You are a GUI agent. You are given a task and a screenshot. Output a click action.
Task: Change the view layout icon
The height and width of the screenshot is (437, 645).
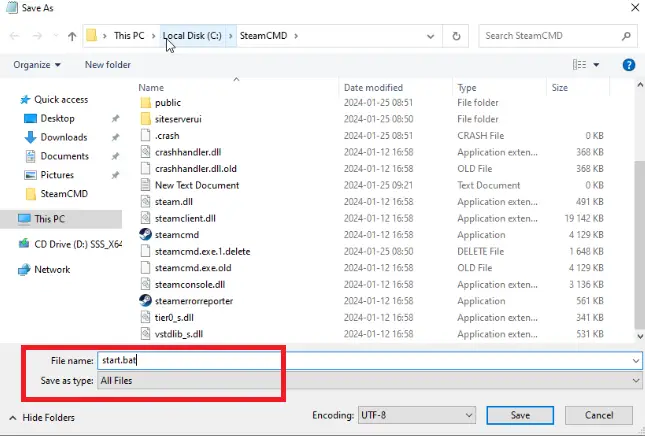tap(579, 65)
